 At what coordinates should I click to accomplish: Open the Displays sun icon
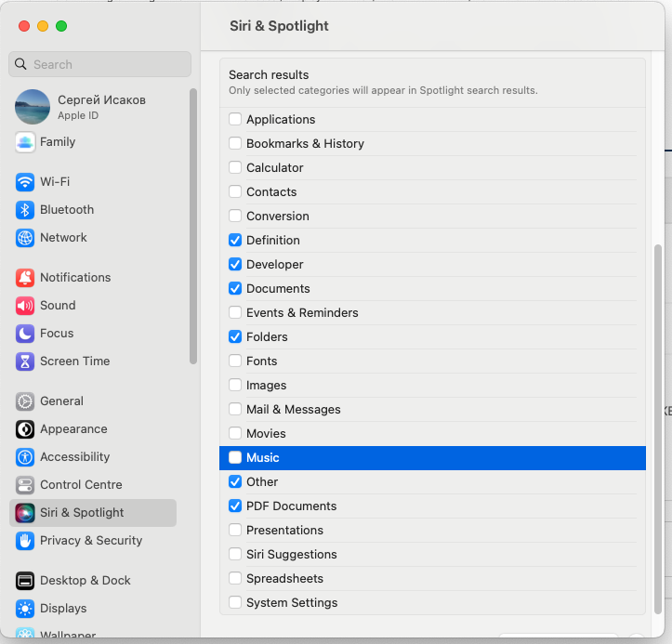click(x=25, y=609)
